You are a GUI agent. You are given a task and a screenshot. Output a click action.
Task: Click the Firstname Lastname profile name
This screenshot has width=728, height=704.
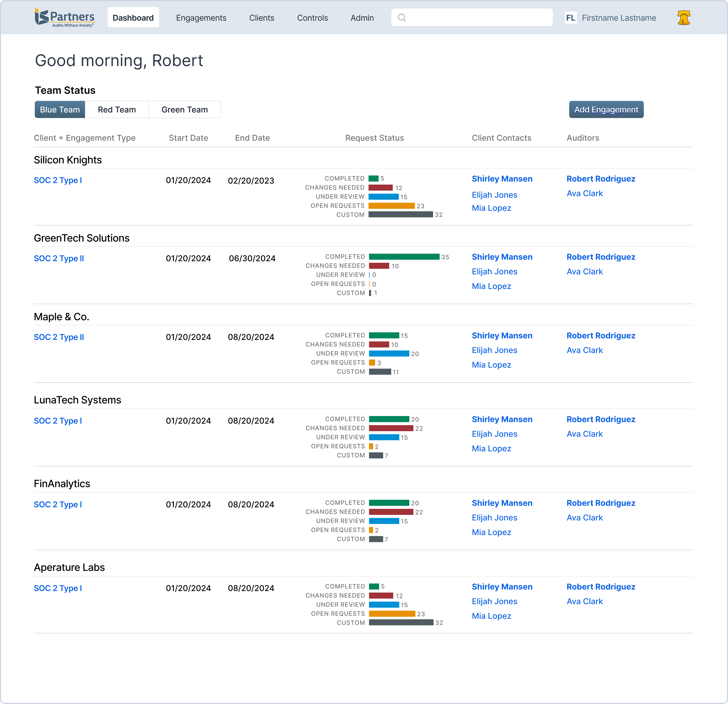coord(619,18)
